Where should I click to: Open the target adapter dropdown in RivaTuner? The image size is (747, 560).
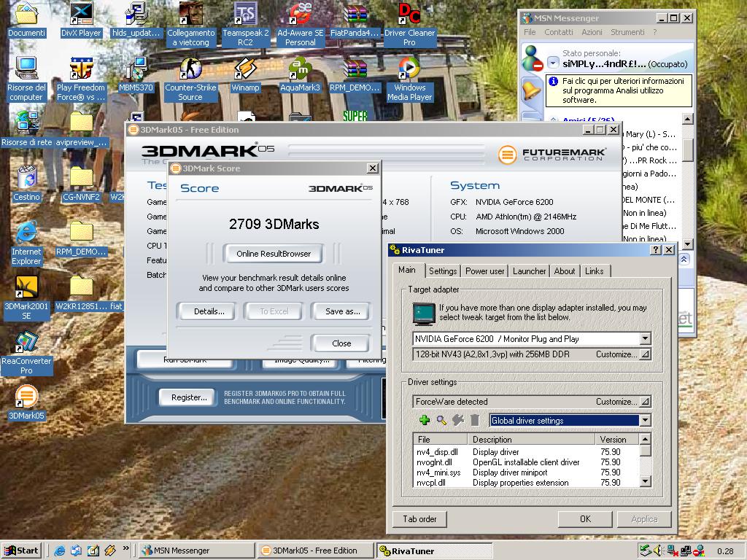pyautogui.click(x=645, y=338)
